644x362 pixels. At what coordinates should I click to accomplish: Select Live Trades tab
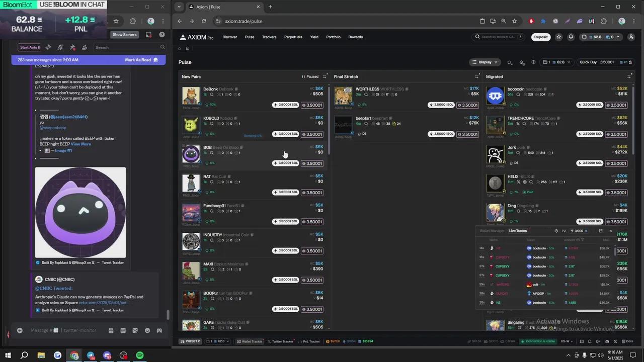[x=518, y=231]
